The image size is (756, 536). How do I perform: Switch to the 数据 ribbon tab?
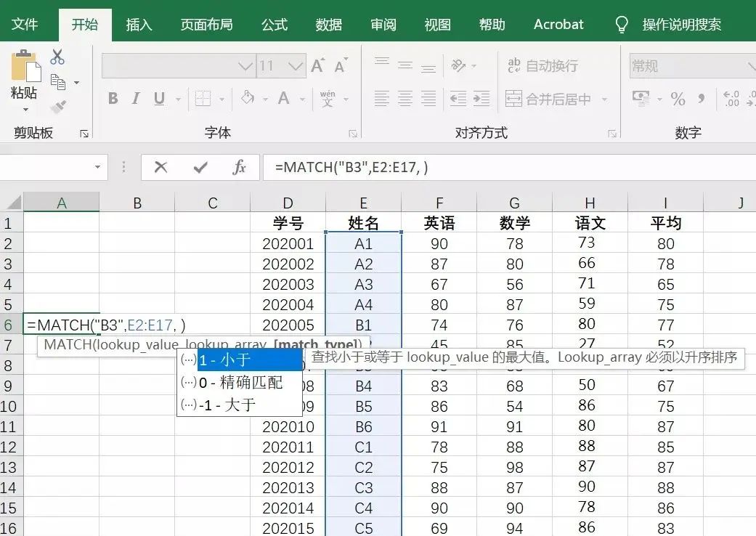point(328,24)
